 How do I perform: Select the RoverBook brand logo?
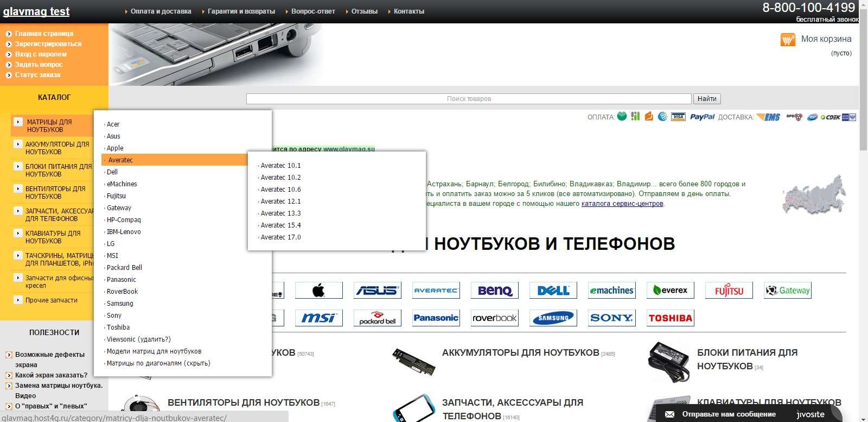pos(495,318)
